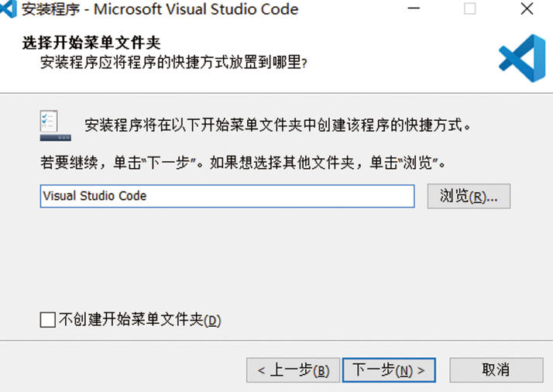Enable 不创建开始菜单文件夹 checkbox
This screenshot has width=553, height=392.
[47, 320]
